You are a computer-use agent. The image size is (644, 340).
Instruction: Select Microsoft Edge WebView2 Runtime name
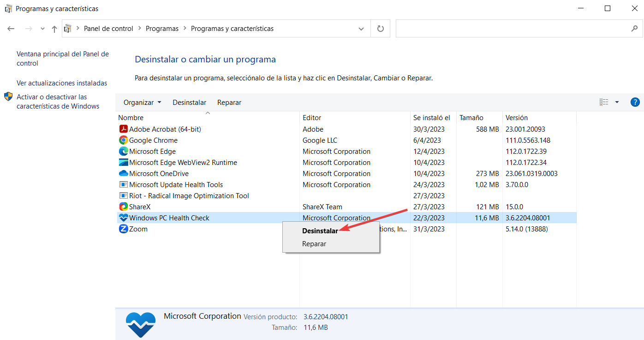click(x=183, y=163)
